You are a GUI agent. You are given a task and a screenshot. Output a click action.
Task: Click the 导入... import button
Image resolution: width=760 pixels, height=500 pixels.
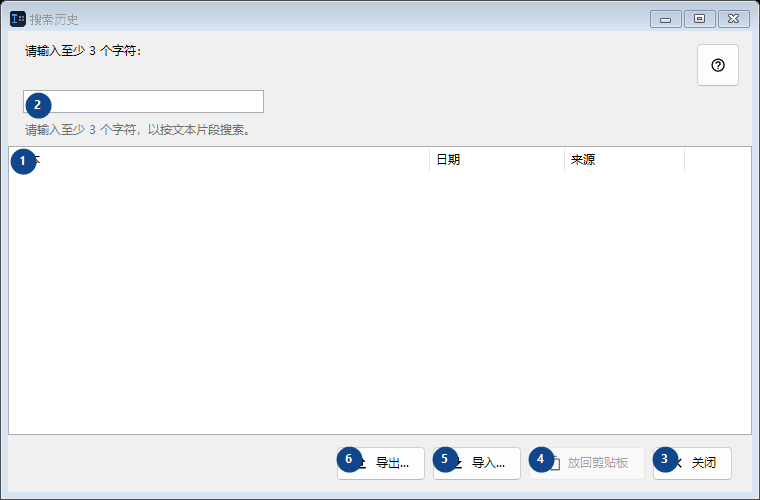click(477, 463)
